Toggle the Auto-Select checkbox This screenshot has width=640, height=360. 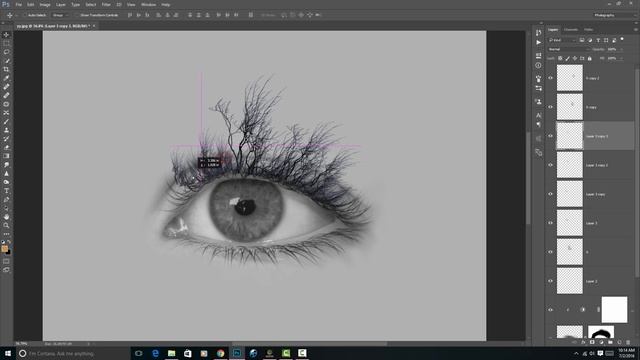pos(25,15)
